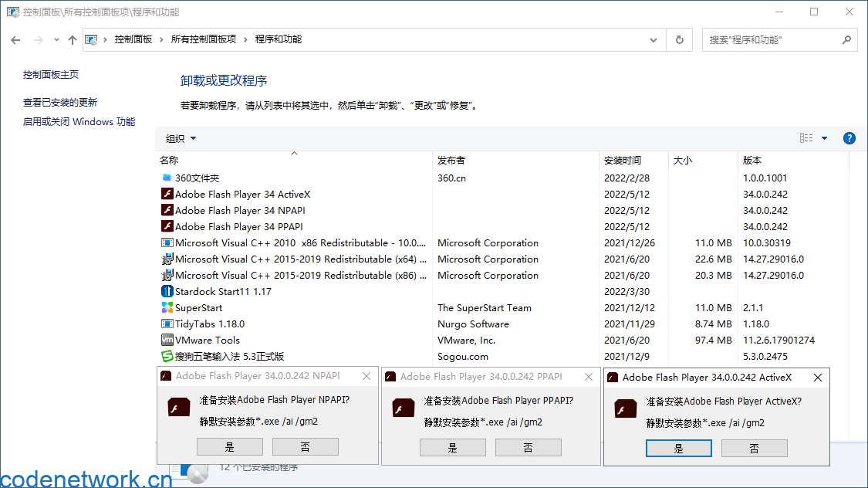Image resolution: width=868 pixels, height=488 pixels.
Task: Click version 11.2.6.17901274
Action: click(778, 340)
